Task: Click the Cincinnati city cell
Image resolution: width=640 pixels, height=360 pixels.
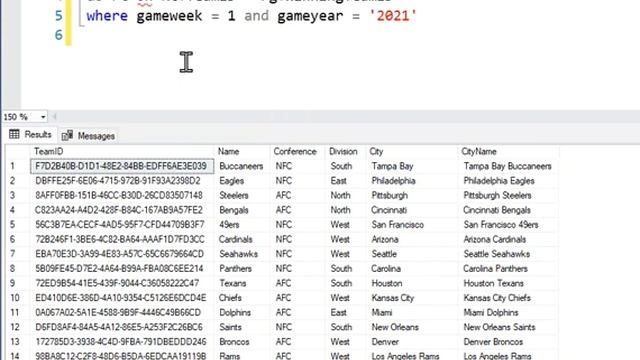Action: [x=412, y=210]
